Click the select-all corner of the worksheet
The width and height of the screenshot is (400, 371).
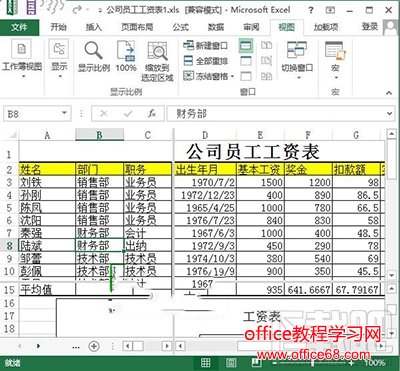(11, 135)
